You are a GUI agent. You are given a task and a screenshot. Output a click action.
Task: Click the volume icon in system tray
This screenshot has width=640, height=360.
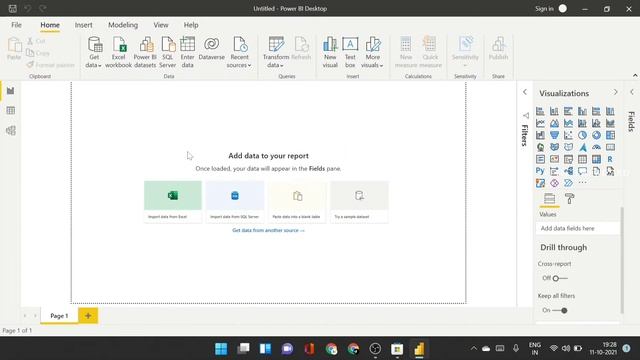pos(565,349)
